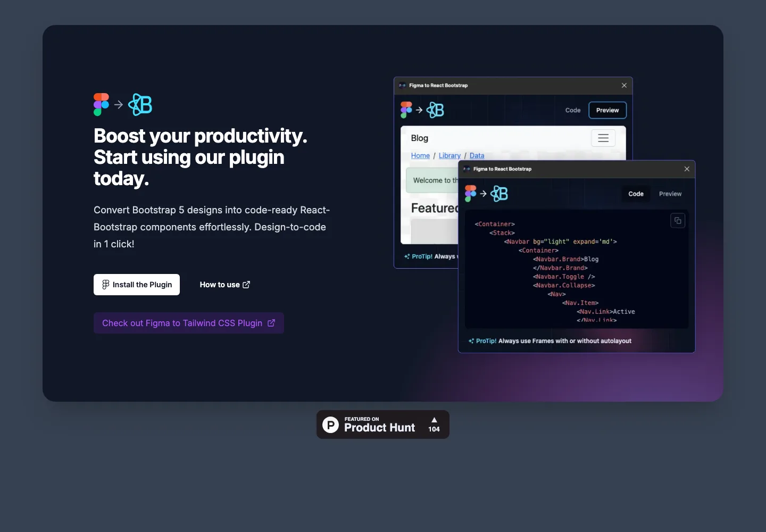This screenshot has height=532, width=766.
Task: Click the upvote arrow above 104
Action: (x=434, y=420)
